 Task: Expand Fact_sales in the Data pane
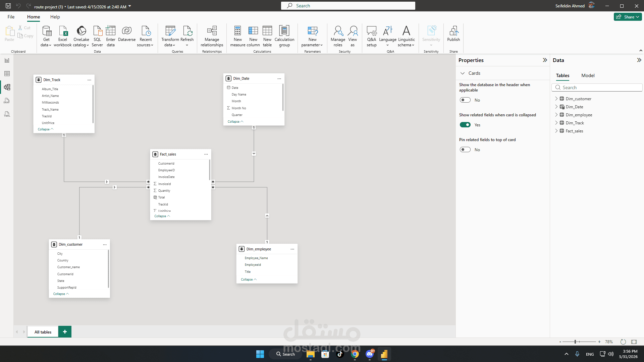coord(556,131)
